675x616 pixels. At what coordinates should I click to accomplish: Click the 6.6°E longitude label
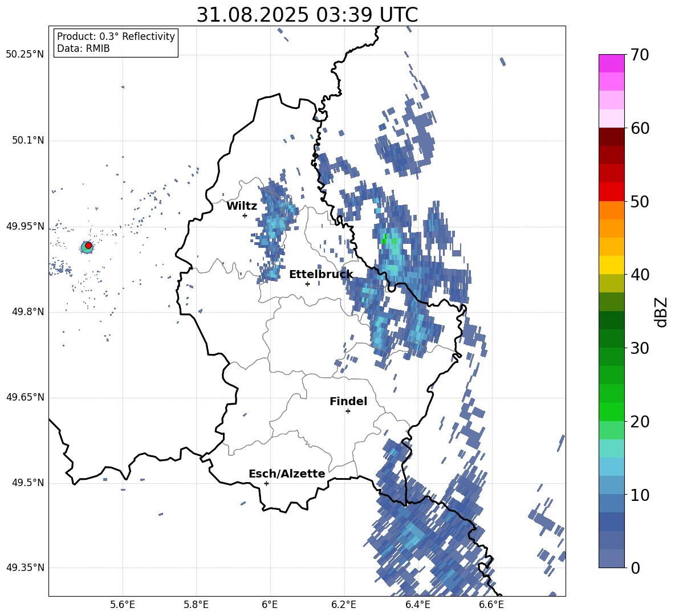point(491,605)
